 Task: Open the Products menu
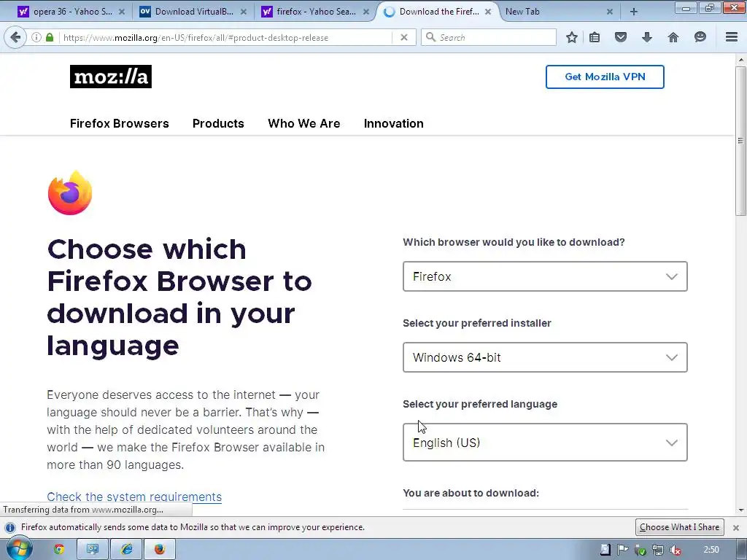pos(218,123)
